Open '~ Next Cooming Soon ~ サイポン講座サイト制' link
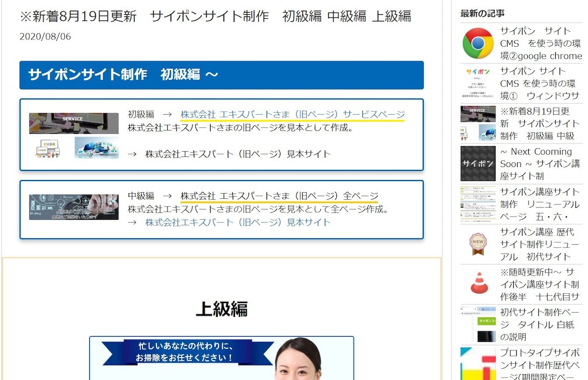Viewport: 588px width, 380px height. point(540,164)
